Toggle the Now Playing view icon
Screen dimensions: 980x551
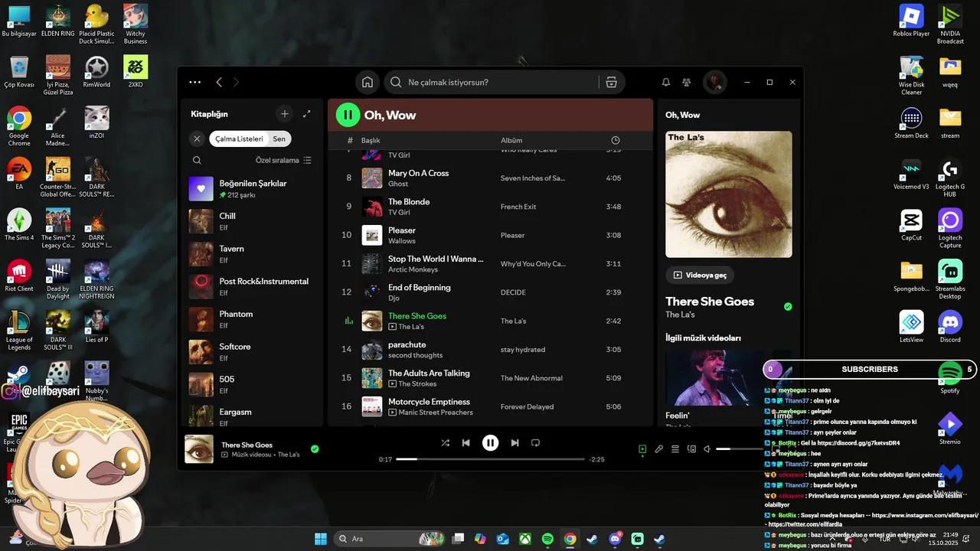tap(642, 449)
